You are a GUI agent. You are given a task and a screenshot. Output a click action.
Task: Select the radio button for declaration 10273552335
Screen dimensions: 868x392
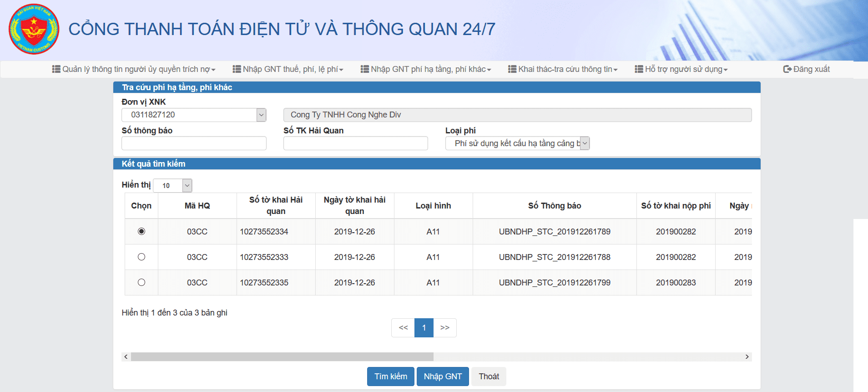tap(141, 282)
